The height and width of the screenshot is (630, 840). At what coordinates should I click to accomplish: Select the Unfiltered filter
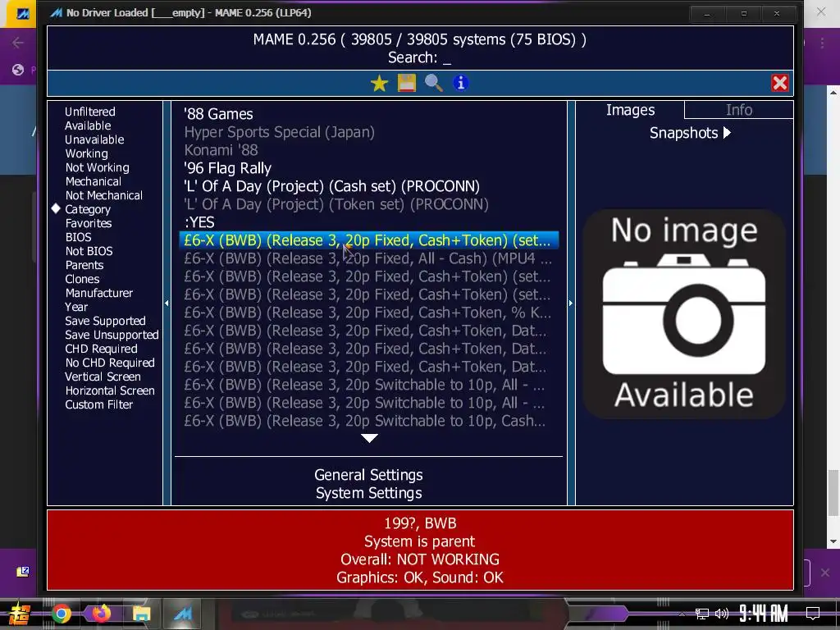tap(90, 112)
